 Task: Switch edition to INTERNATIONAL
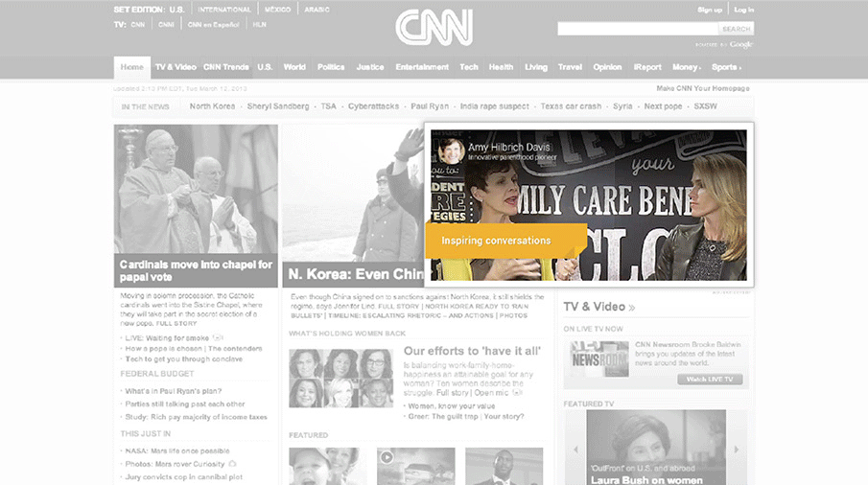point(224,10)
